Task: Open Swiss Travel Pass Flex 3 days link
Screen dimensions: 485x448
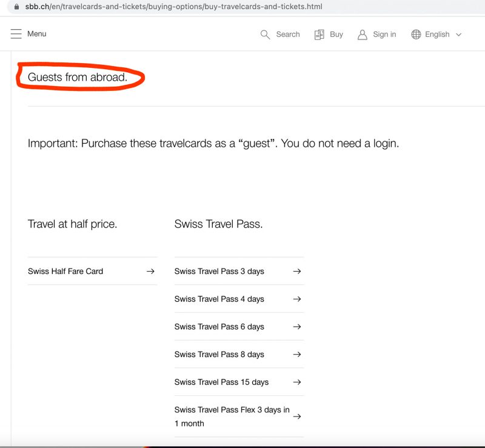Action: pyautogui.click(x=239, y=416)
